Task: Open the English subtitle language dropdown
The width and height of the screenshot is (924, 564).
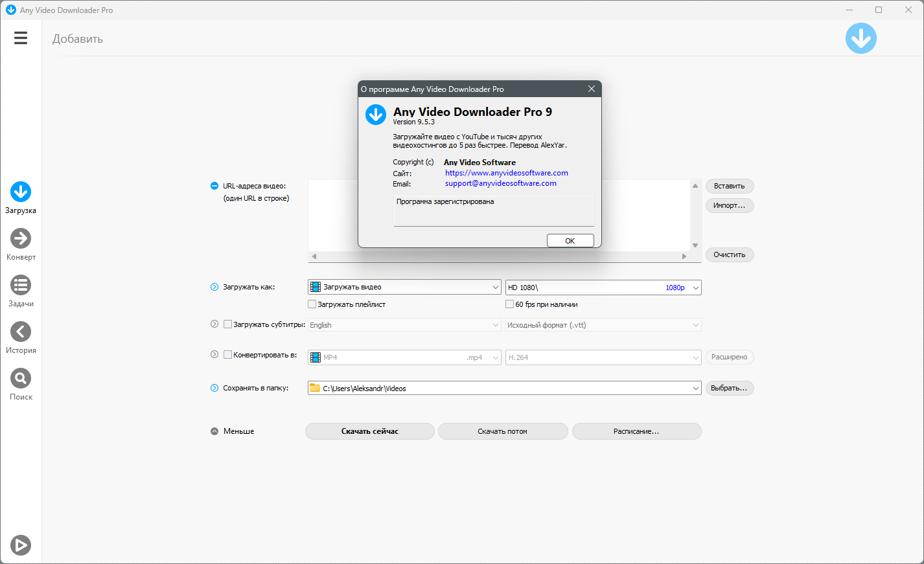Action: pos(405,325)
